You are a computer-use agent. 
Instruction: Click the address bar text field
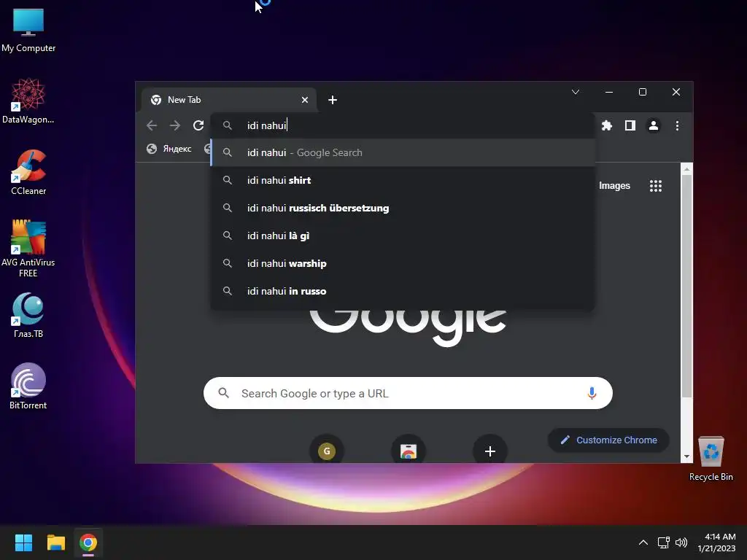[403, 125]
